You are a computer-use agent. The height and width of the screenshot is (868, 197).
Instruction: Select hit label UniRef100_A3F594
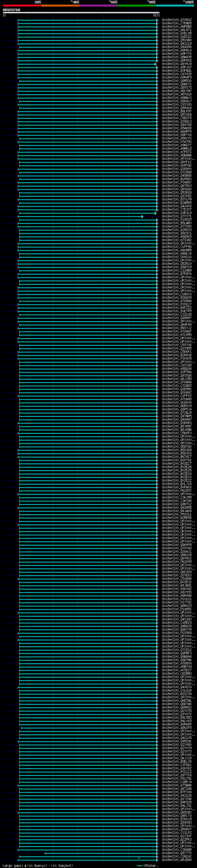[x=177, y=372]
